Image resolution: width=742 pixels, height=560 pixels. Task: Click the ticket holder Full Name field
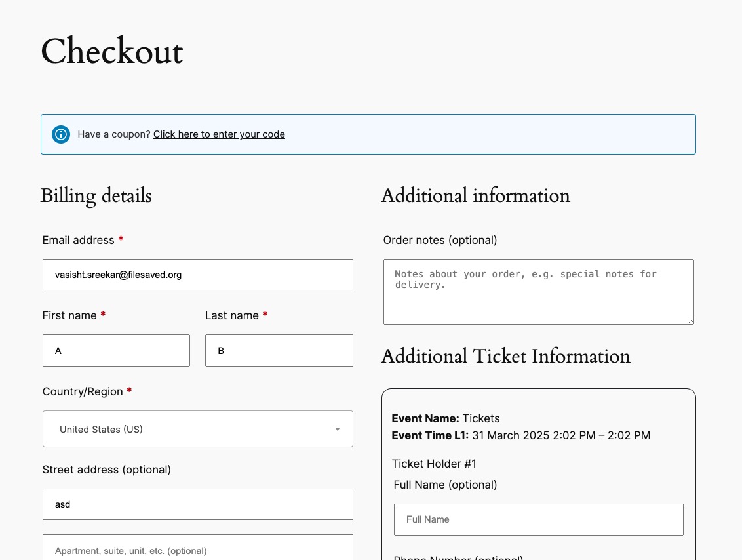point(539,519)
